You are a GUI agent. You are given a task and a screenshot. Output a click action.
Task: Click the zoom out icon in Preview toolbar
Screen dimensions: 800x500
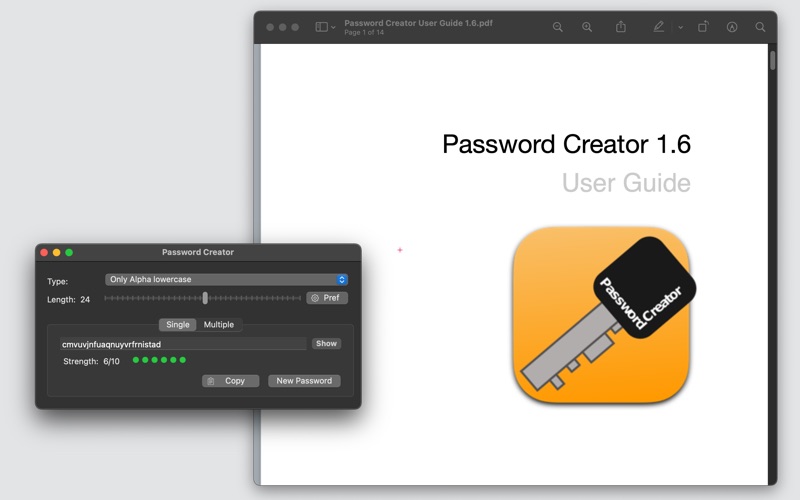click(558, 27)
